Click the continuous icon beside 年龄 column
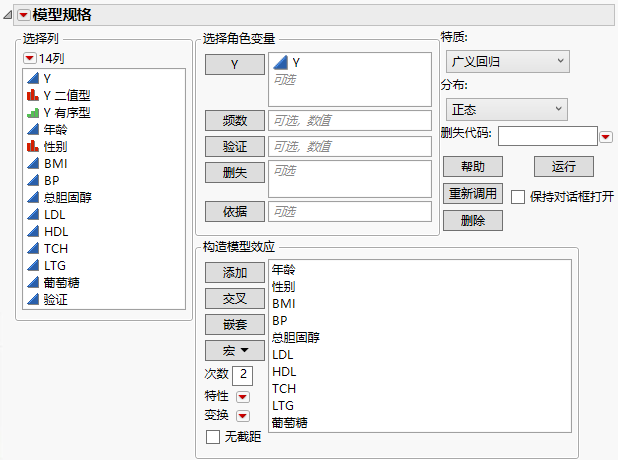The height and width of the screenshot is (460, 618). pyautogui.click(x=33, y=129)
